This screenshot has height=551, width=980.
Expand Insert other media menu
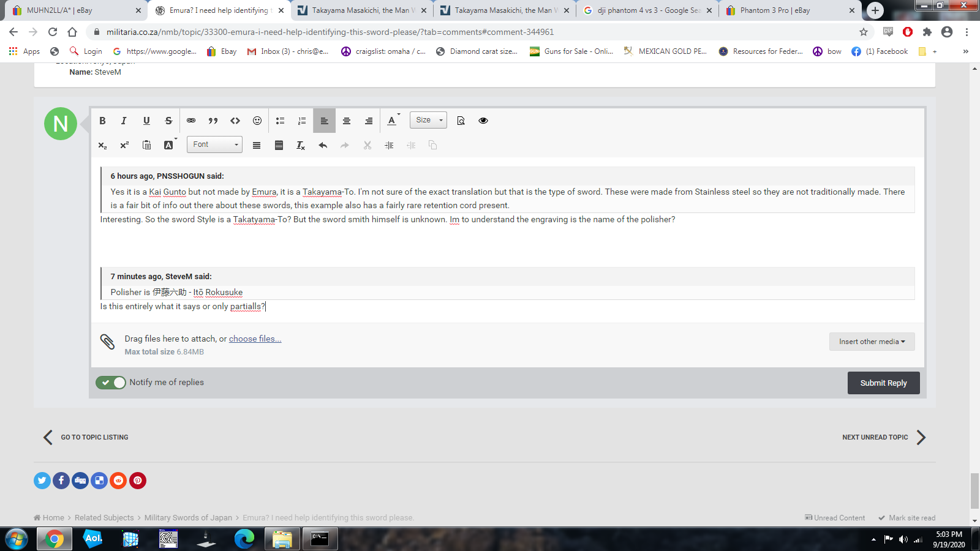(872, 342)
